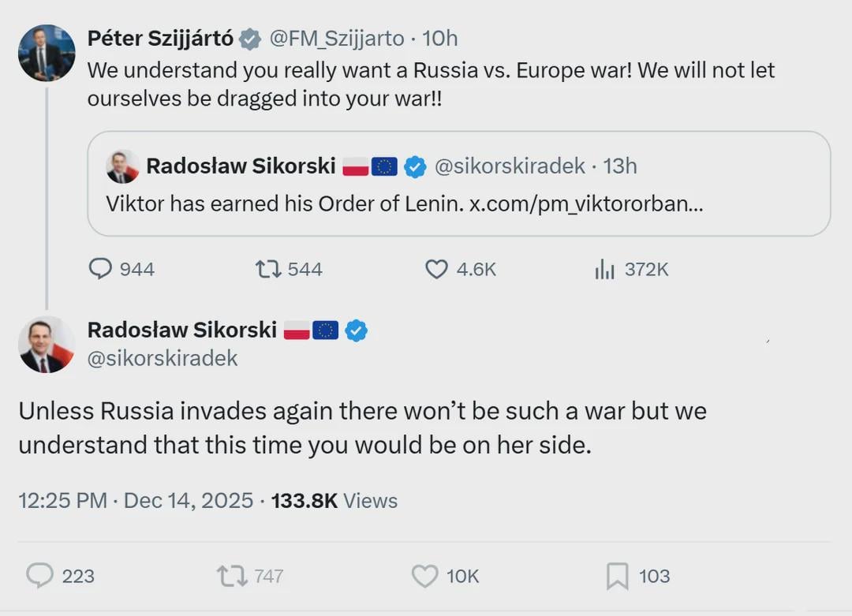Open the 12:25 PM · Dec 14, 2025 timestamp
This screenshot has width=852, height=616.
tap(136, 501)
